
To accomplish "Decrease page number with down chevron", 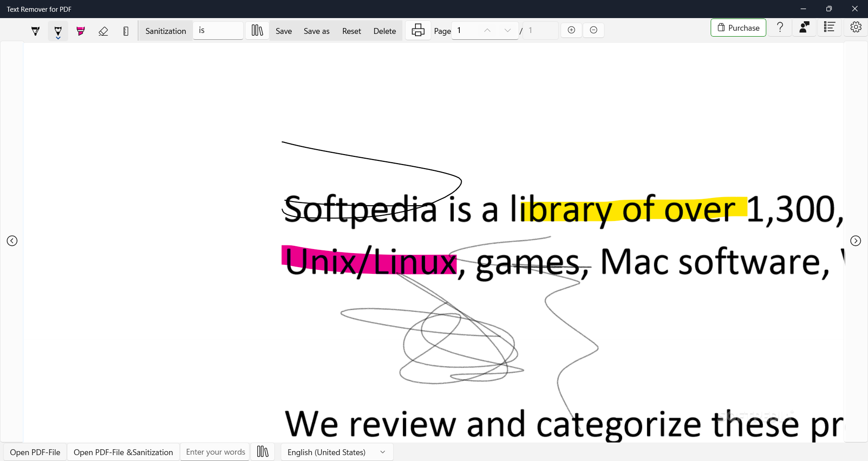I will [x=508, y=30].
